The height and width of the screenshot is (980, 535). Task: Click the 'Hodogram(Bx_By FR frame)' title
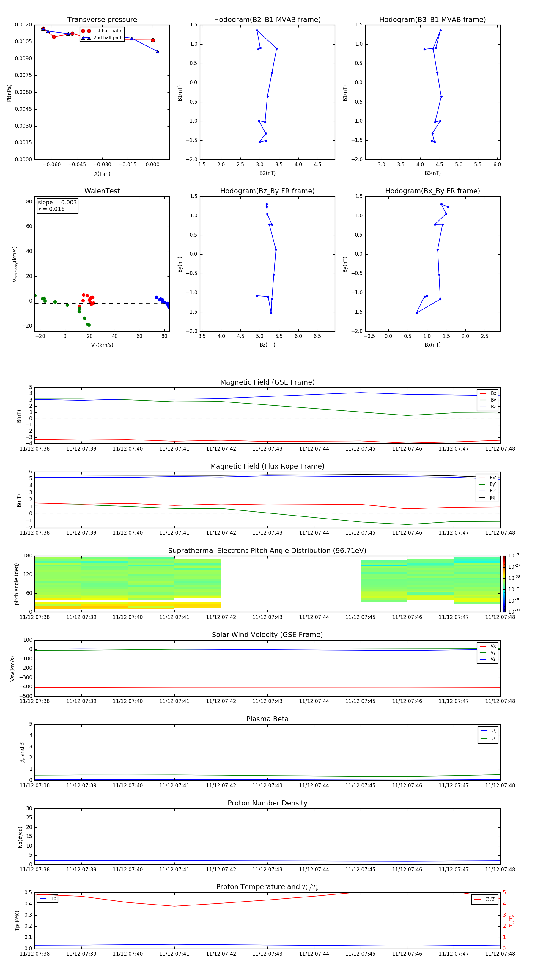(x=432, y=191)
